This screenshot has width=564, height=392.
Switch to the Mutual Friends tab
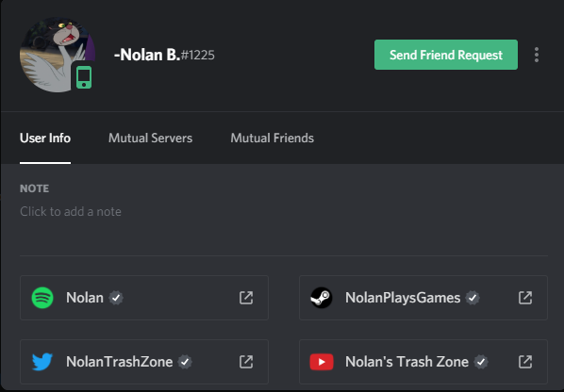click(x=273, y=138)
